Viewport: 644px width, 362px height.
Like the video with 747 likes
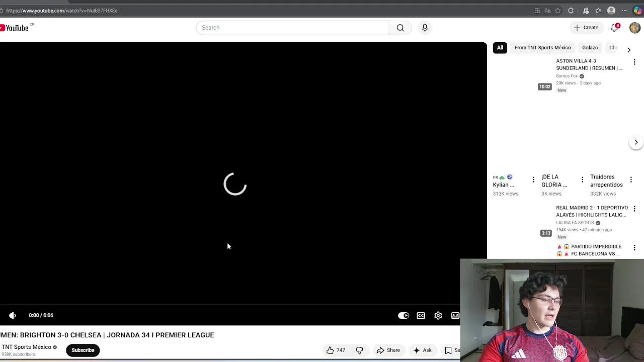[336, 350]
